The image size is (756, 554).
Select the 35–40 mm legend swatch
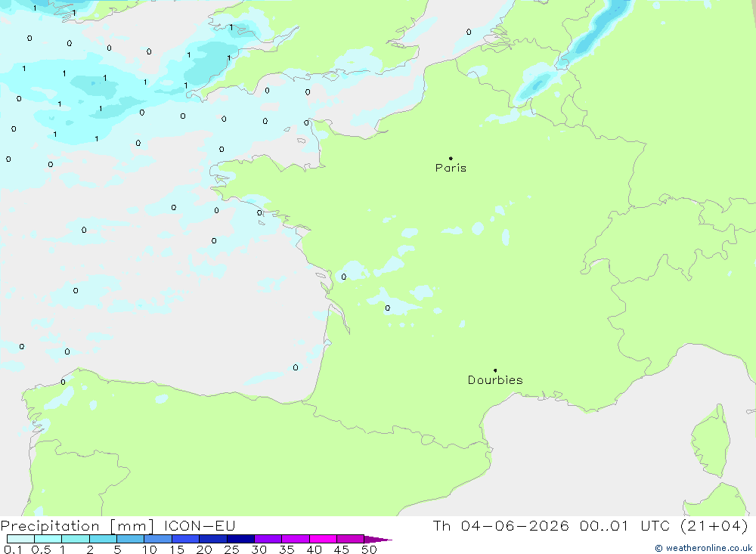coord(296,539)
